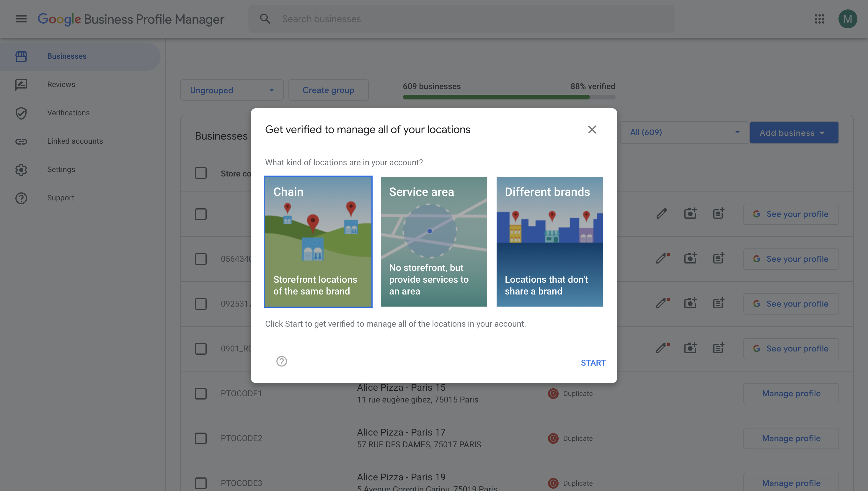Viewport: 868px width, 491px height.
Task: Open Reviews in the sidebar
Action: (80, 85)
